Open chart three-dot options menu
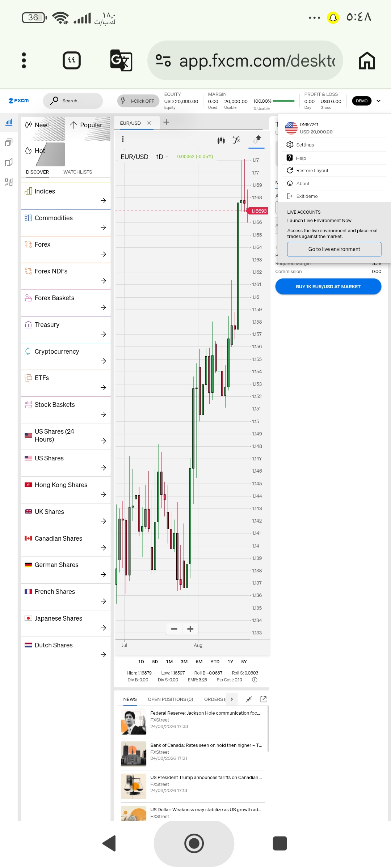 (x=123, y=139)
